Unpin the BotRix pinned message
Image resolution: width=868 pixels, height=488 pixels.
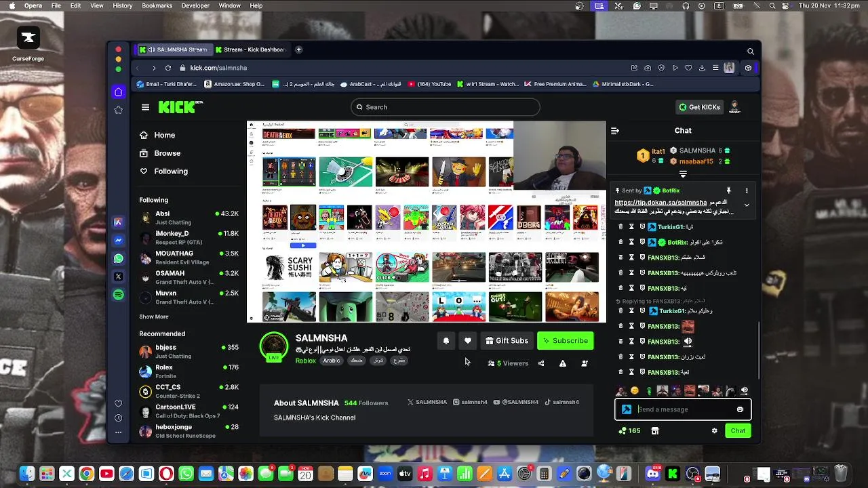(728, 190)
